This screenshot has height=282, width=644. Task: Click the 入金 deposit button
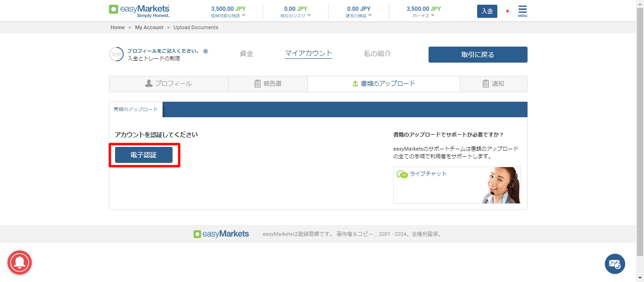tap(487, 11)
